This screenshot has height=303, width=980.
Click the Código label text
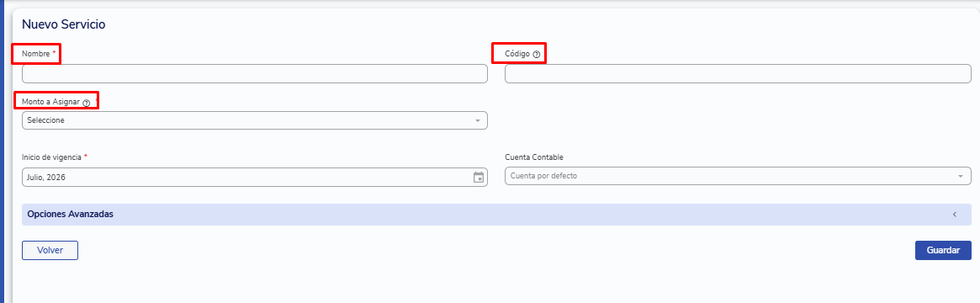(517, 54)
